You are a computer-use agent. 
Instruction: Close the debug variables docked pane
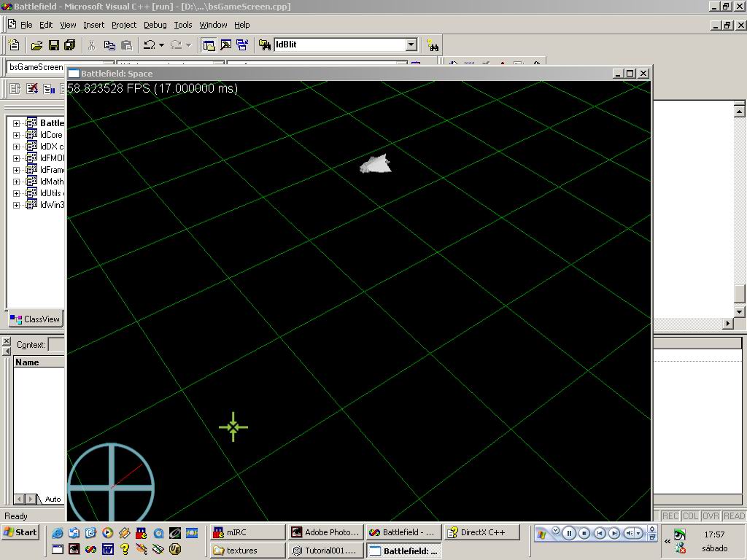6,341
